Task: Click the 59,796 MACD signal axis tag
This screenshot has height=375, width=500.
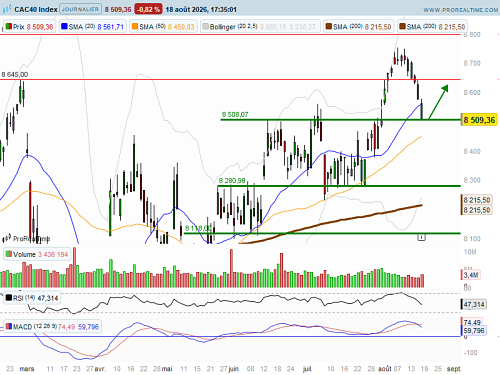Action: 474,331
